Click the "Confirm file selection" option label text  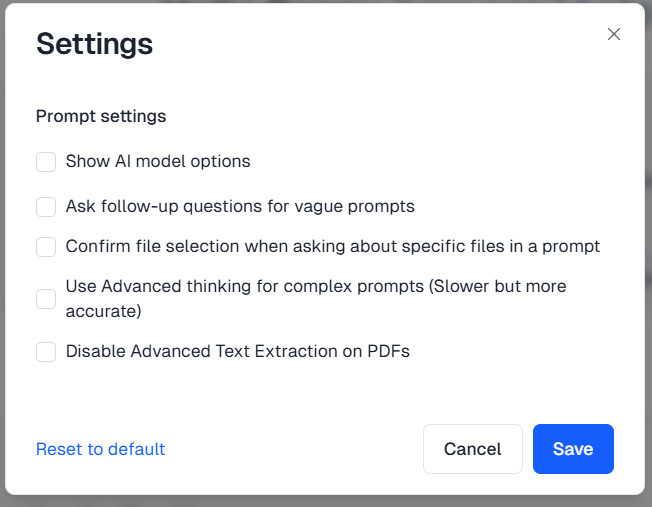tap(332, 246)
